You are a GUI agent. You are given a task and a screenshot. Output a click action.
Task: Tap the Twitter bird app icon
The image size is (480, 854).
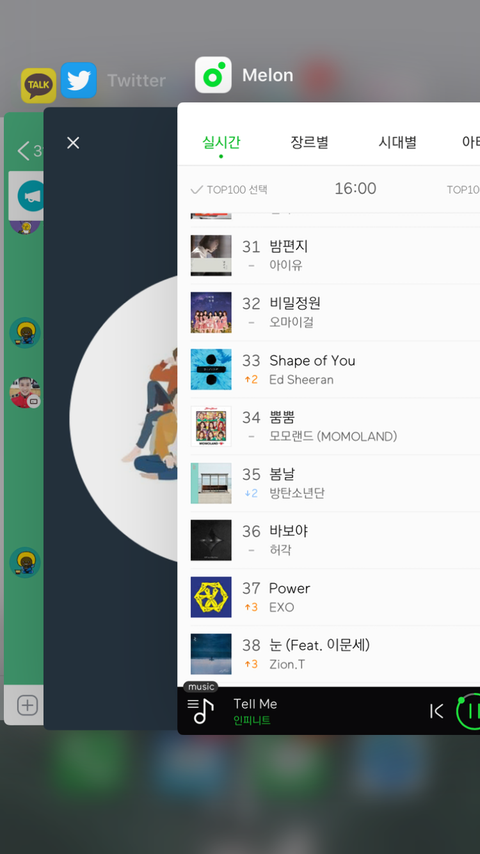(78, 80)
